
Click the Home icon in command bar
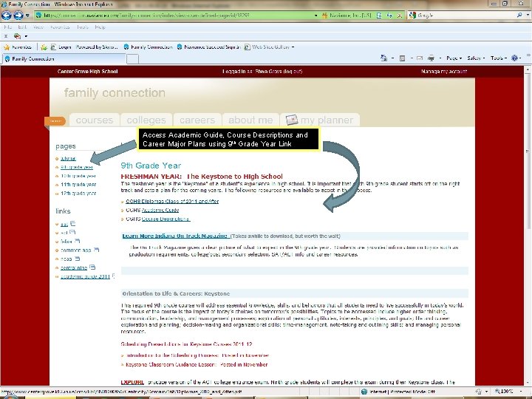(383, 58)
